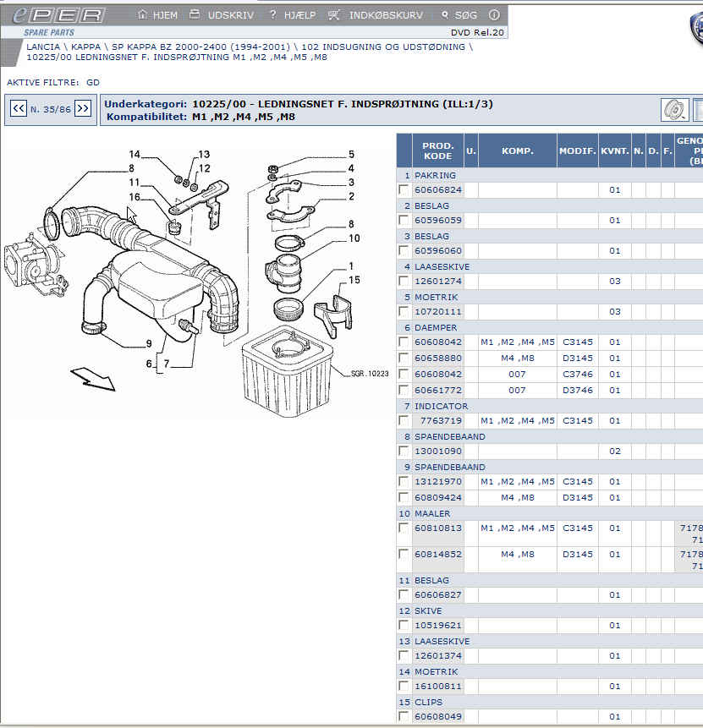Tick checkbox for part 60606824

pyautogui.click(x=404, y=190)
